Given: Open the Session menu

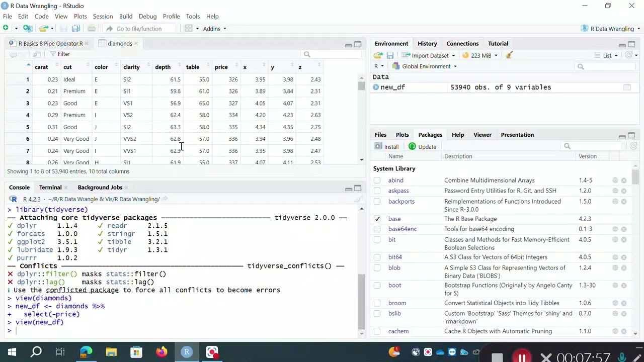Looking at the screenshot, I should pyautogui.click(x=103, y=16).
